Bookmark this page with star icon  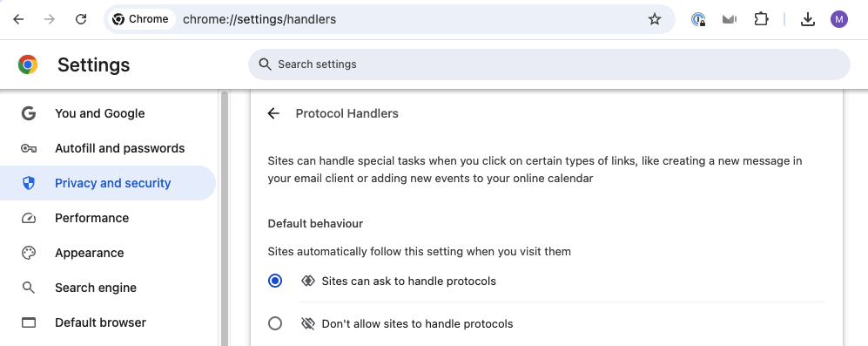pos(655,19)
